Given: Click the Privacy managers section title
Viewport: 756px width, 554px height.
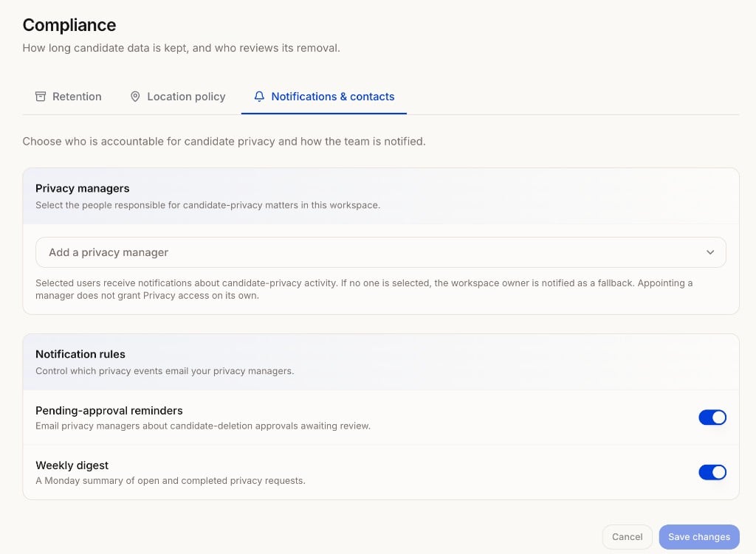Looking at the screenshot, I should click(83, 188).
